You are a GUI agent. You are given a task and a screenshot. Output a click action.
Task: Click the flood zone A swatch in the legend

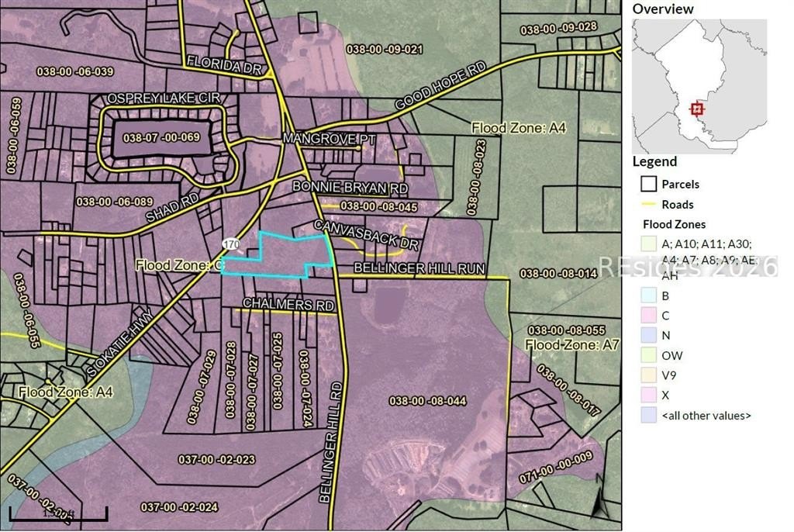tap(649, 244)
